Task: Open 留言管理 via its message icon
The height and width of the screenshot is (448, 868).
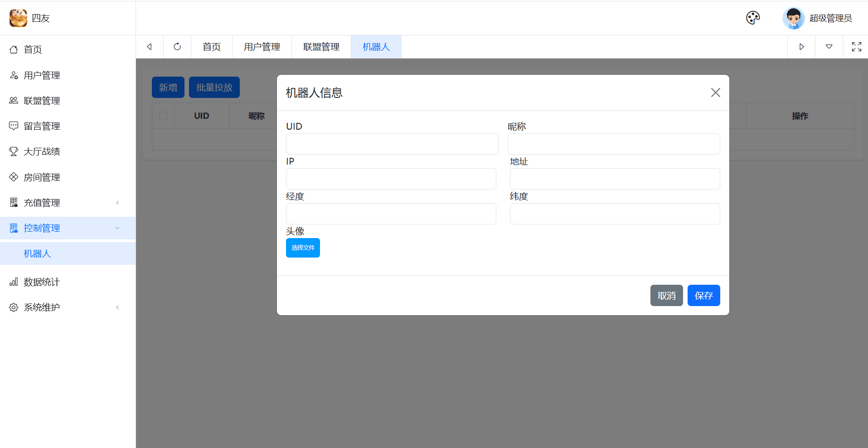Action: pos(14,126)
